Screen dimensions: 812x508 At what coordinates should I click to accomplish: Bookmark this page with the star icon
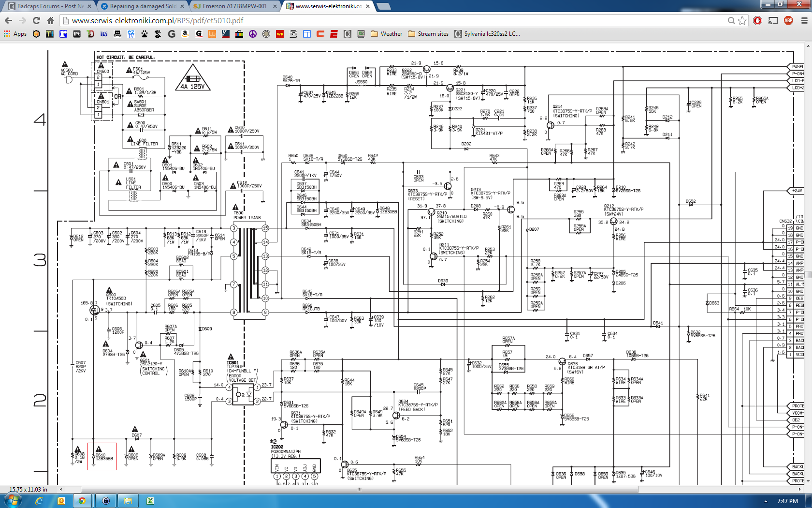742,20
